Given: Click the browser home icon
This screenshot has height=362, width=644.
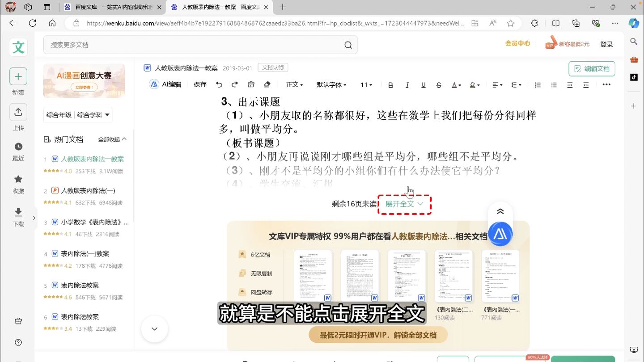Looking at the screenshot, I should (x=52, y=23).
